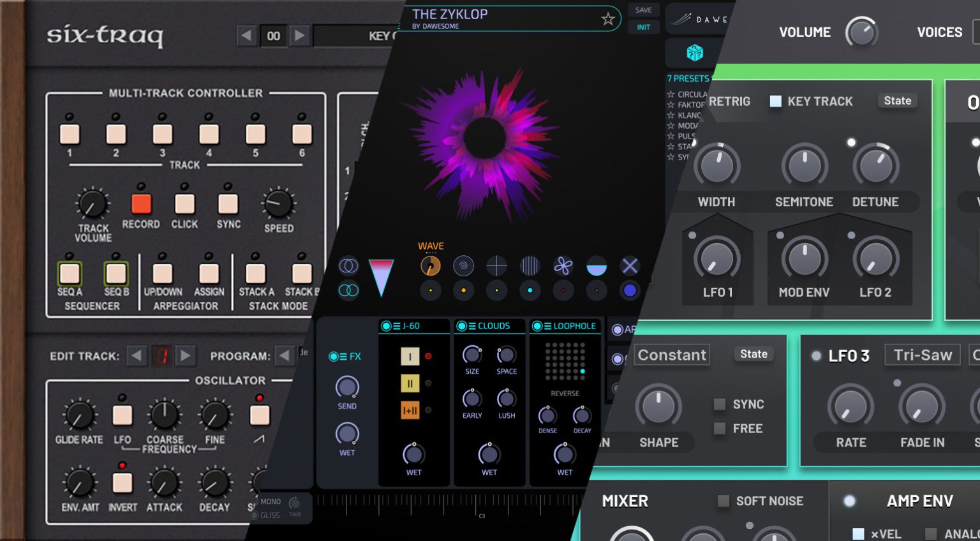Click the VOLUME knob

861,32
